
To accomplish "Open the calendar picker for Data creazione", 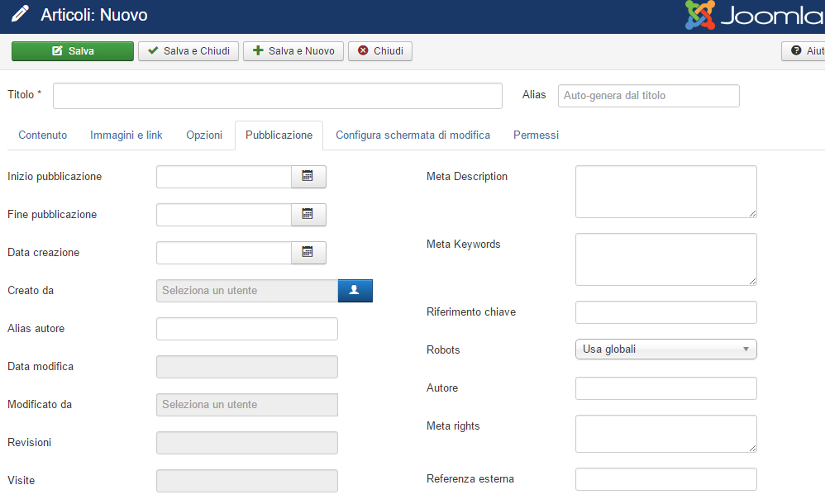I will (309, 252).
